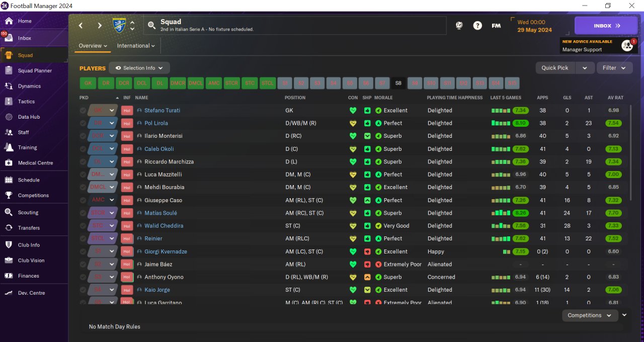Open the Training section
Viewport: 644px width, 342px height.
coord(34,147)
